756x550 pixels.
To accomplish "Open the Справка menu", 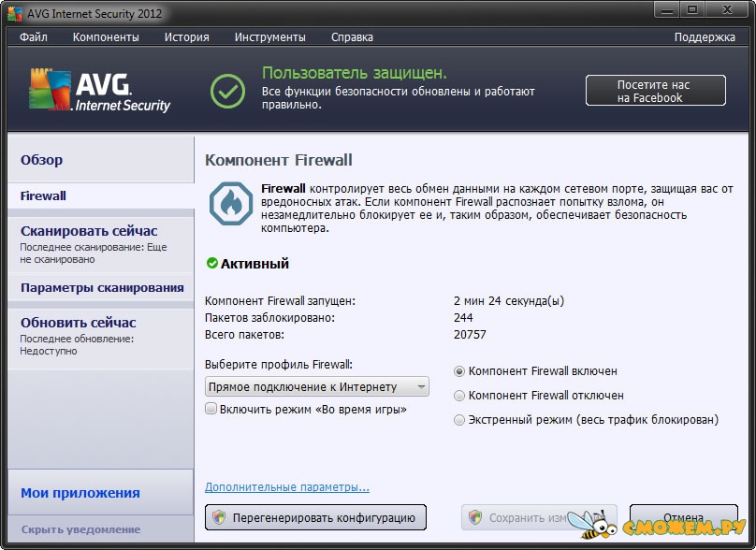I will 352,37.
